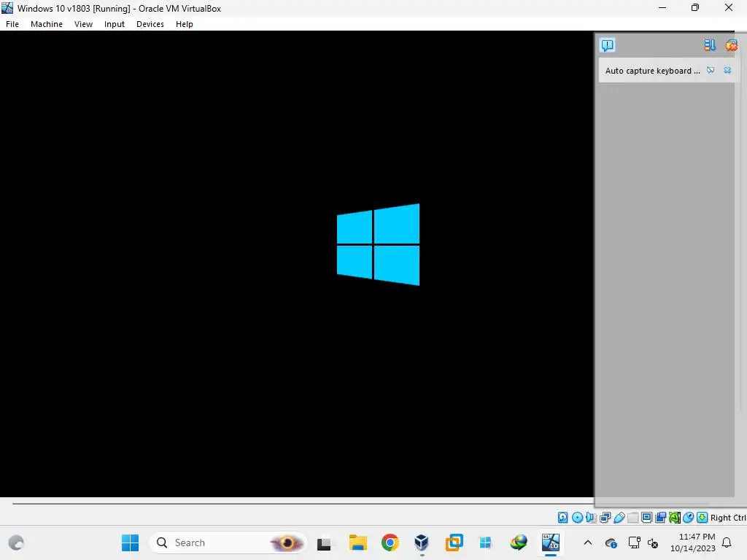Viewport: 747px width, 560px height.
Task: Click the shared folders status icon
Action: 632,518
